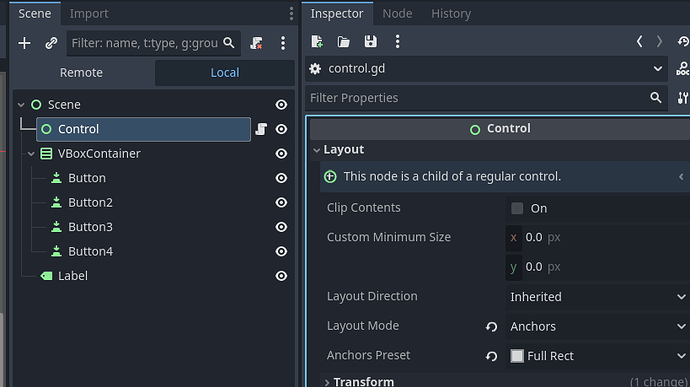Switch to the Node tab
The height and width of the screenshot is (387, 690).
pos(397,14)
